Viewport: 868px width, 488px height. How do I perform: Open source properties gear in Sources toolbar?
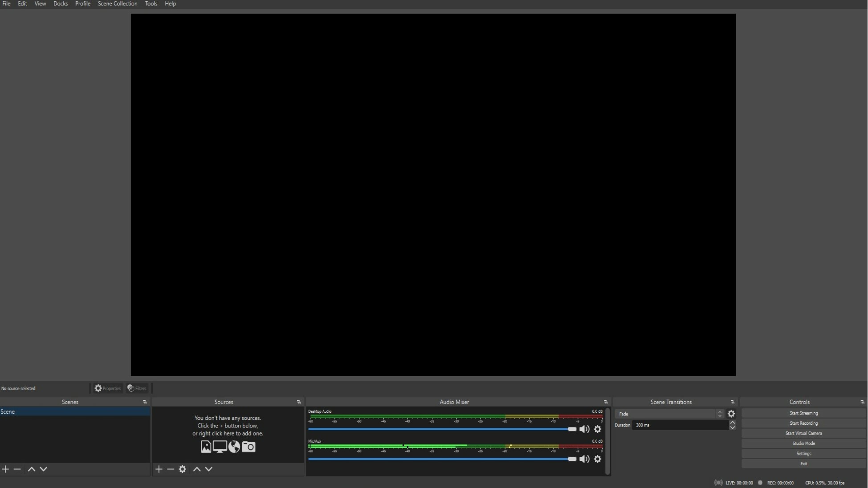(182, 469)
